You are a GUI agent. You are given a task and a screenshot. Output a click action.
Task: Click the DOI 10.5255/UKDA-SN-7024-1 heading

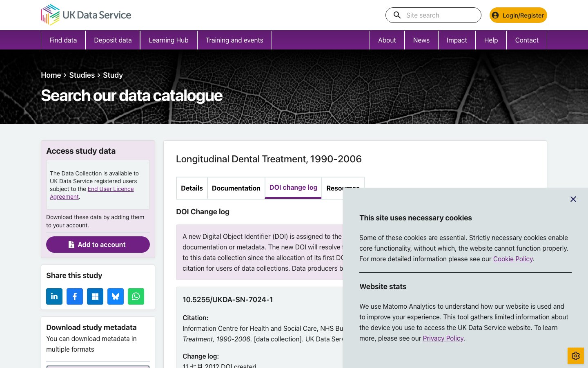coord(227,300)
